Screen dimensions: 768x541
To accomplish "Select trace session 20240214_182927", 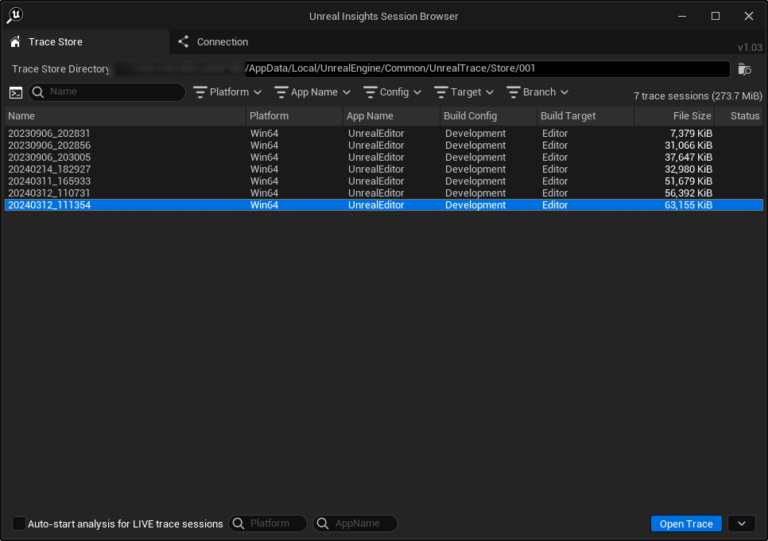I will coord(49,169).
